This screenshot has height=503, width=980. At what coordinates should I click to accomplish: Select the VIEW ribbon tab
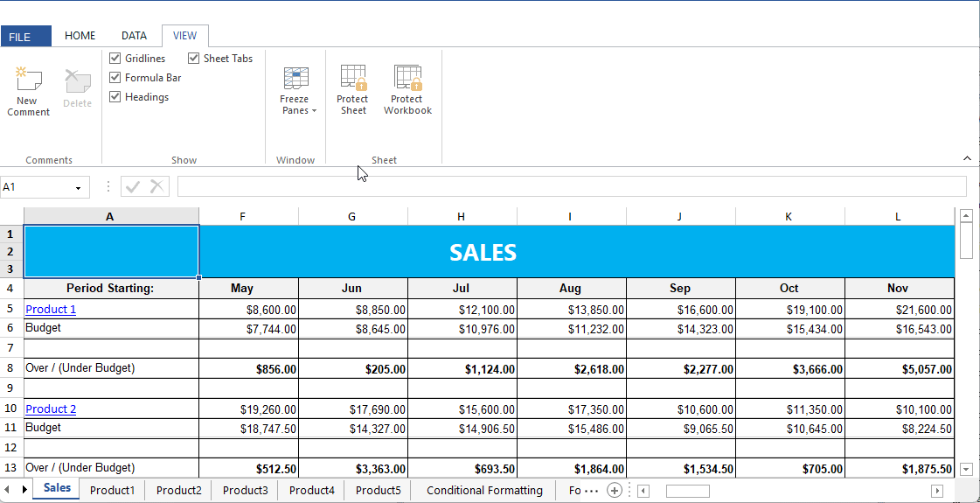(185, 36)
